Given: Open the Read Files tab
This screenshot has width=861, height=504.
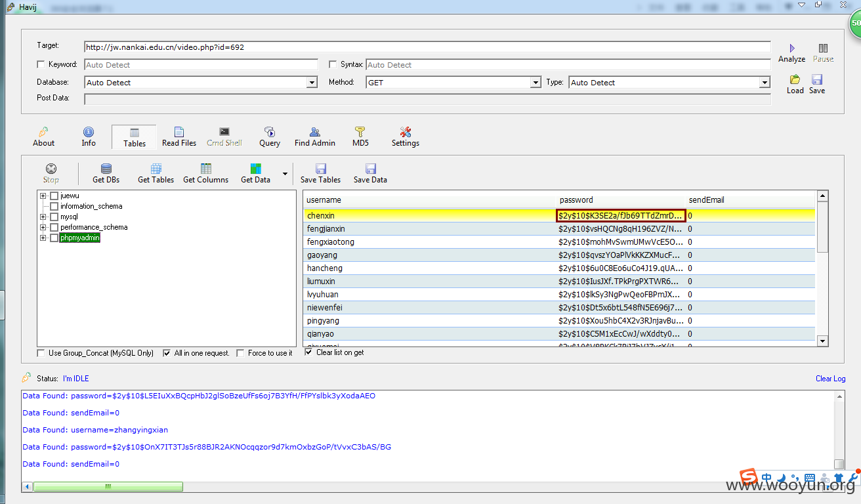Looking at the screenshot, I should (x=179, y=136).
